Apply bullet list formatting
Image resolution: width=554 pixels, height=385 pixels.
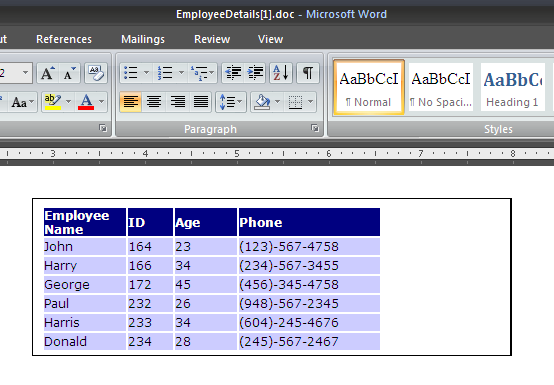click(x=131, y=73)
